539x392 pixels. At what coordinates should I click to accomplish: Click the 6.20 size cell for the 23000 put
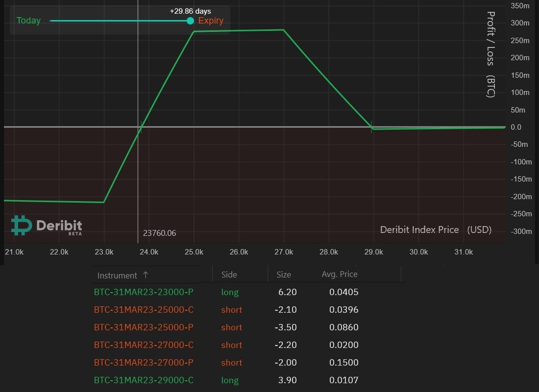click(288, 292)
